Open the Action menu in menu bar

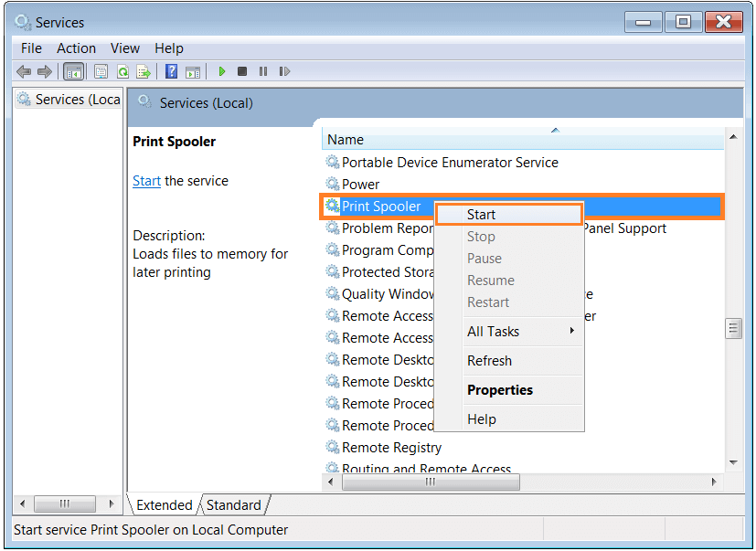(76, 48)
